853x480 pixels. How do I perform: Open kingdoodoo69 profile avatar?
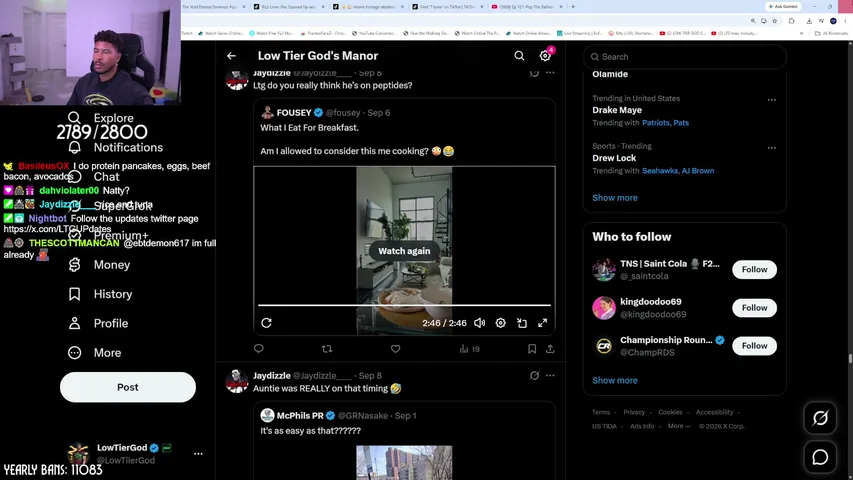604,307
